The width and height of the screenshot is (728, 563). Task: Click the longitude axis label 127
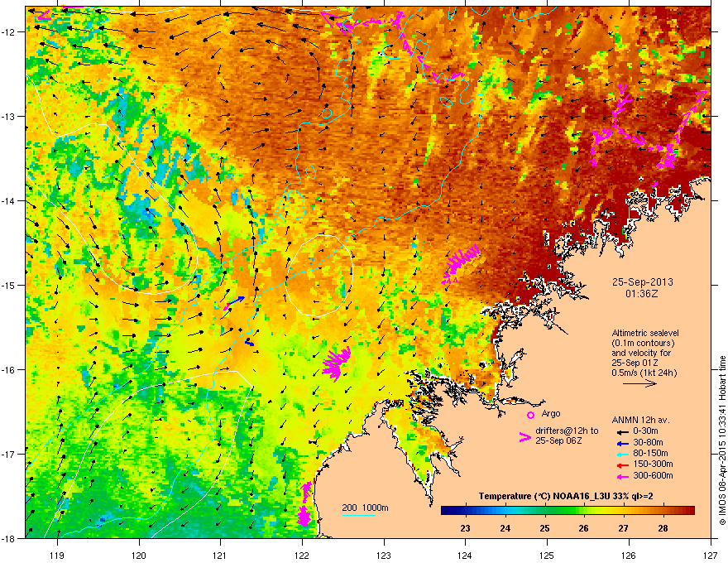pyautogui.click(x=711, y=555)
